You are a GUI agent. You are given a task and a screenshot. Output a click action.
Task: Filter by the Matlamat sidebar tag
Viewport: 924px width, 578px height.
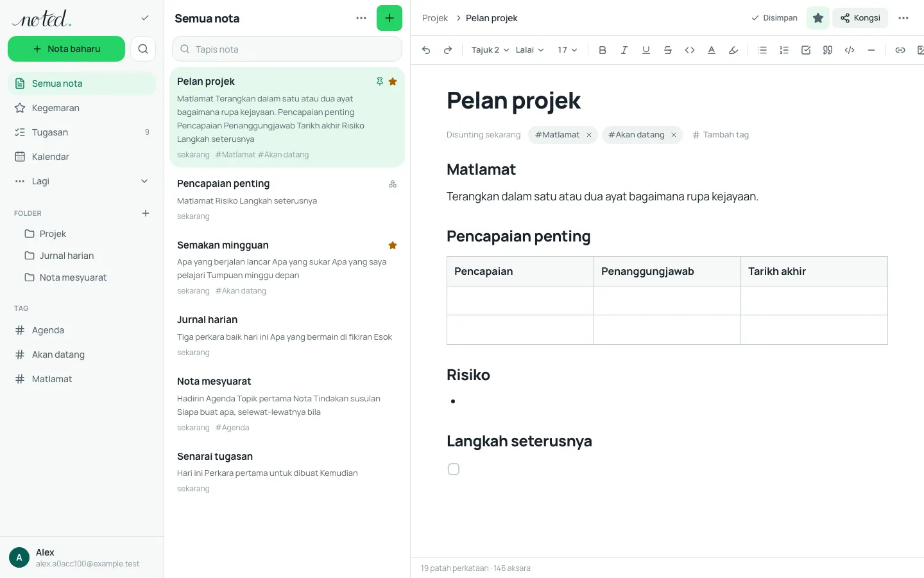(82, 379)
